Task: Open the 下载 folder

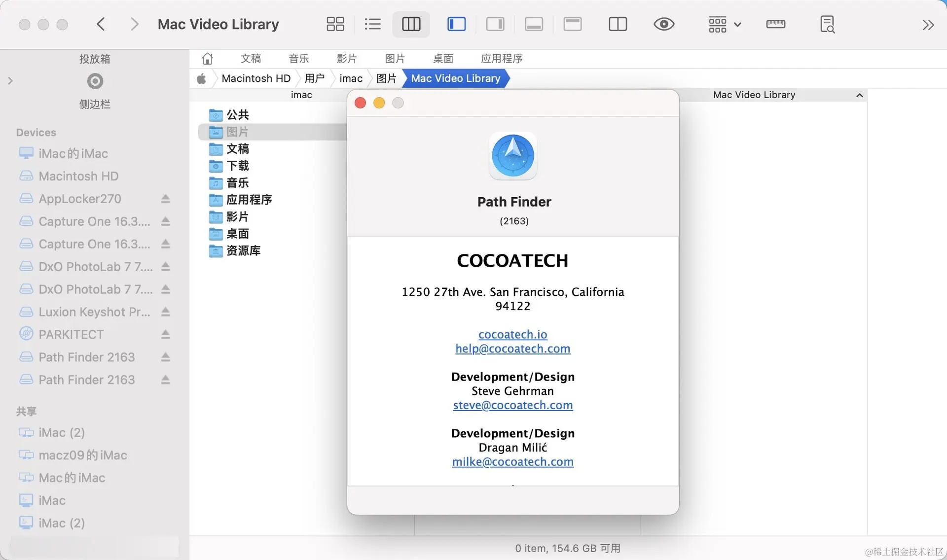Action: (x=237, y=166)
